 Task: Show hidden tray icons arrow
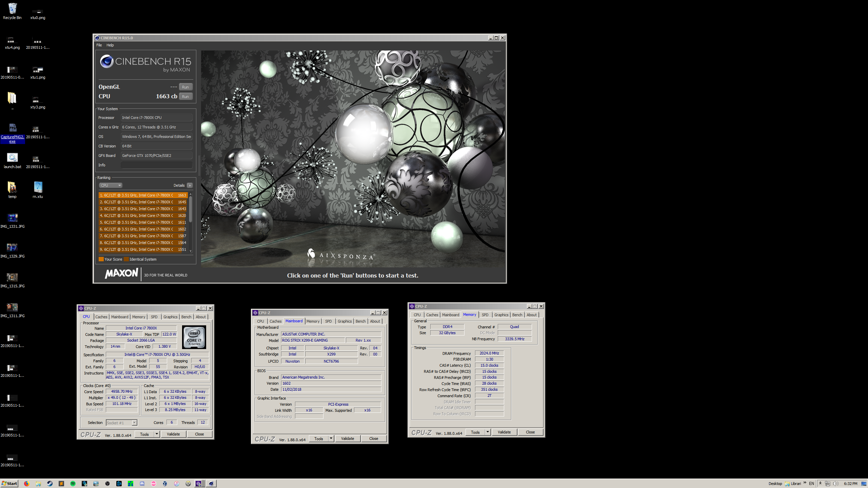(820, 483)
